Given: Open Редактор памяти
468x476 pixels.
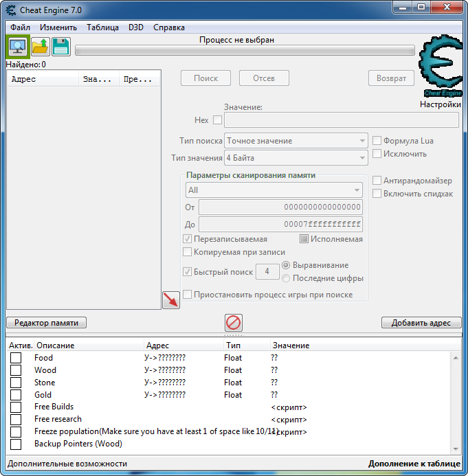Looking at the screenshot, I should [x=47, y=323].
